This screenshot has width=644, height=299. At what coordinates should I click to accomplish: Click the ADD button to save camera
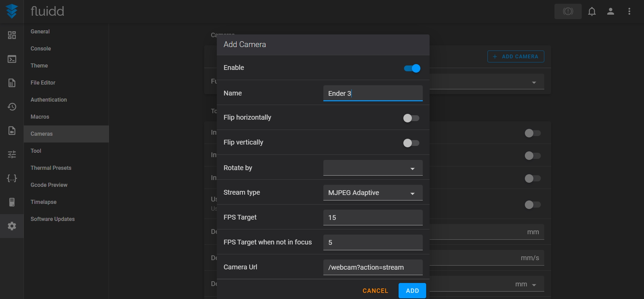(x=412, y=291)
